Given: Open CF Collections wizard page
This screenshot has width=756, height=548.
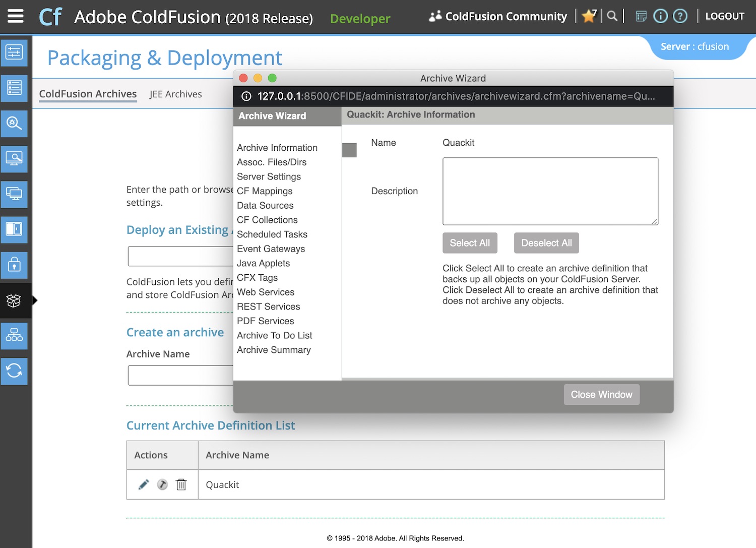Looking at the screenshot, I should (x=267, y=220).
